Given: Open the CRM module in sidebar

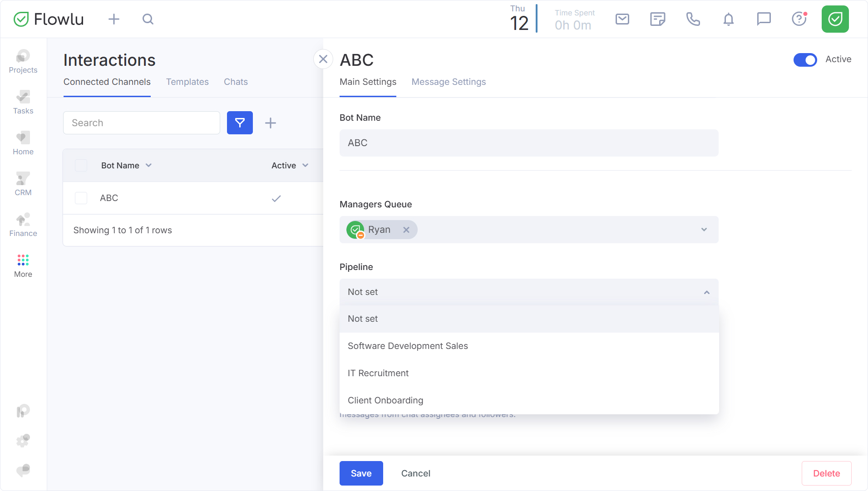Looking at the screenshot, I should (23, 184).
